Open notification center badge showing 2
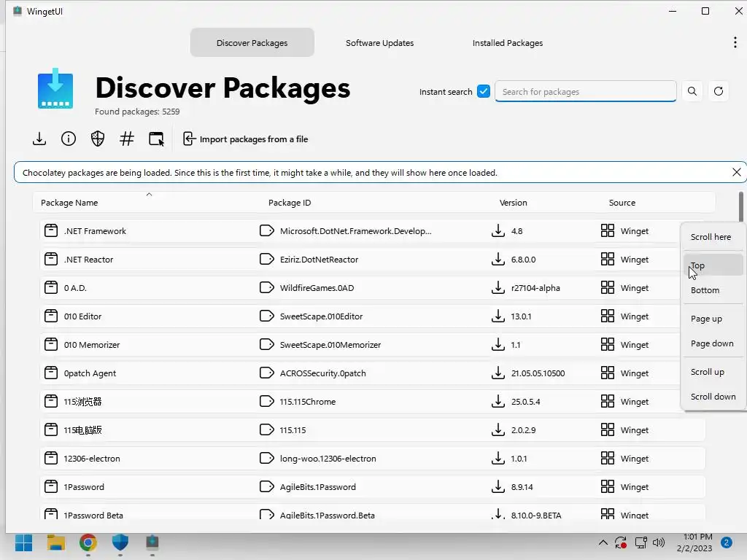Viewport: 747px width, 560px height. coord(727,542)
